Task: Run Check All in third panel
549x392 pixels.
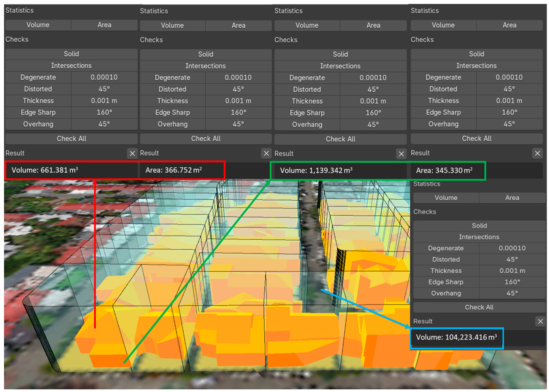Action: point(340,139)
